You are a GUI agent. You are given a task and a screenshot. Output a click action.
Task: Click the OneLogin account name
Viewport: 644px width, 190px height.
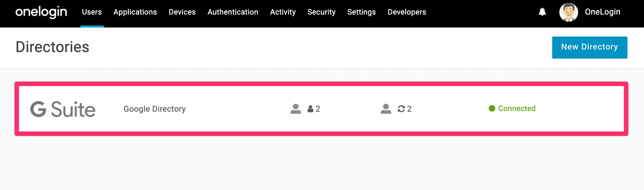tap(602, 12)
